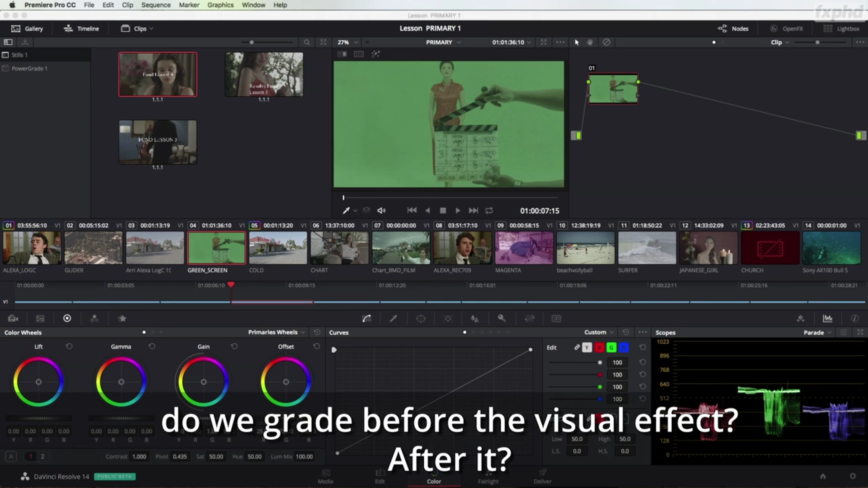Open the Nodes panel
Screen dimensions: 868x488
pos(733,28)
